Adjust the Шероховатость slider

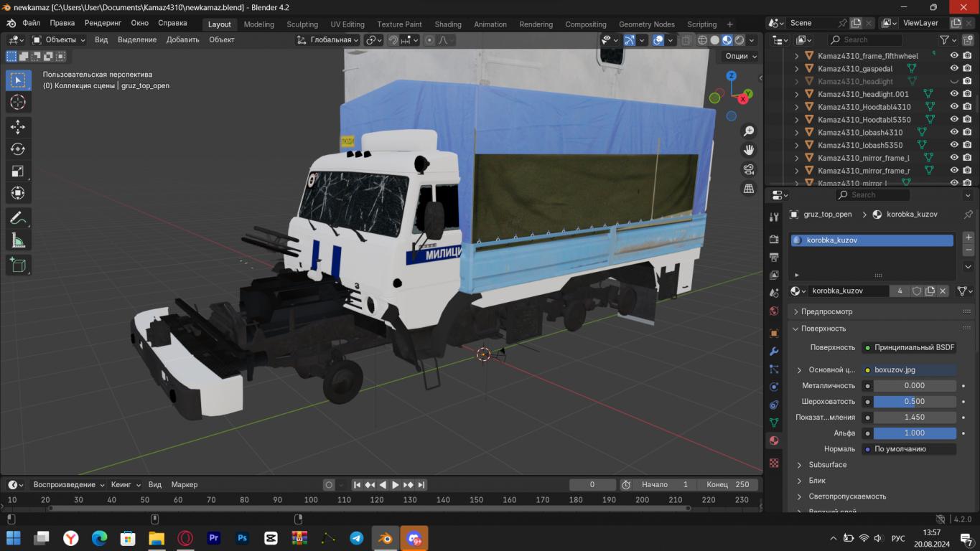coord(914,402)
